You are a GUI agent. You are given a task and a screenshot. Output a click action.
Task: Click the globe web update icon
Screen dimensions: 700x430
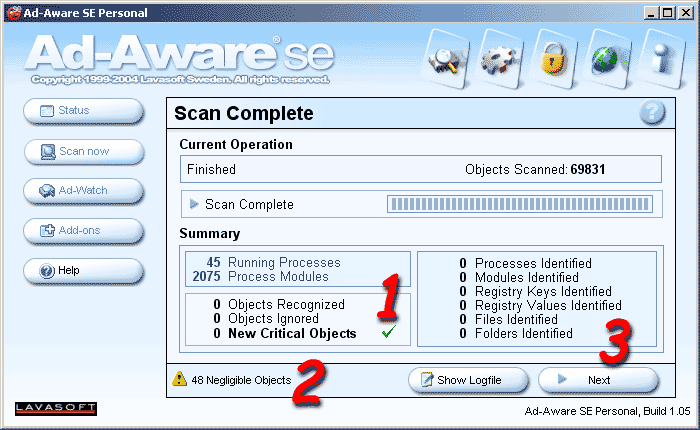tap(606, 59)
